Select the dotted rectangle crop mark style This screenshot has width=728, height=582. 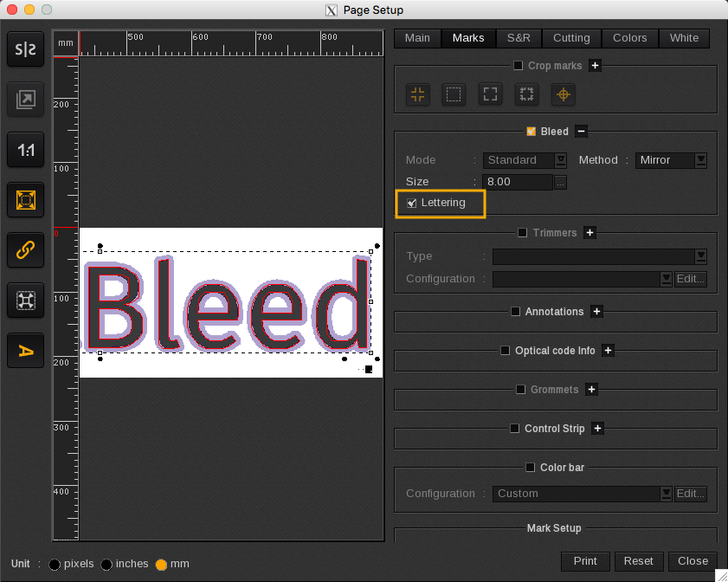(x=454, y=94)
